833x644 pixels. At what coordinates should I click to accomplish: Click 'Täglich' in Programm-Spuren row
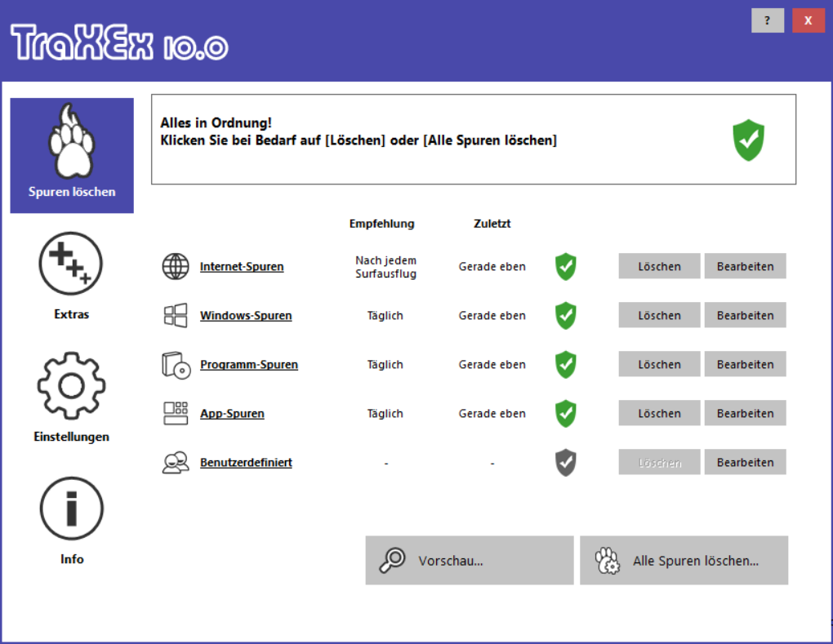385,365
